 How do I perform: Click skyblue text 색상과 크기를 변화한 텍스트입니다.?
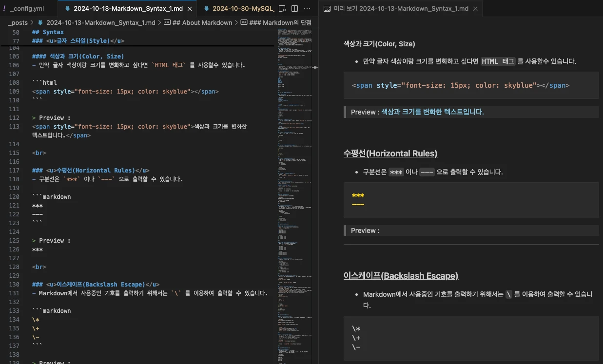point(431,112)
